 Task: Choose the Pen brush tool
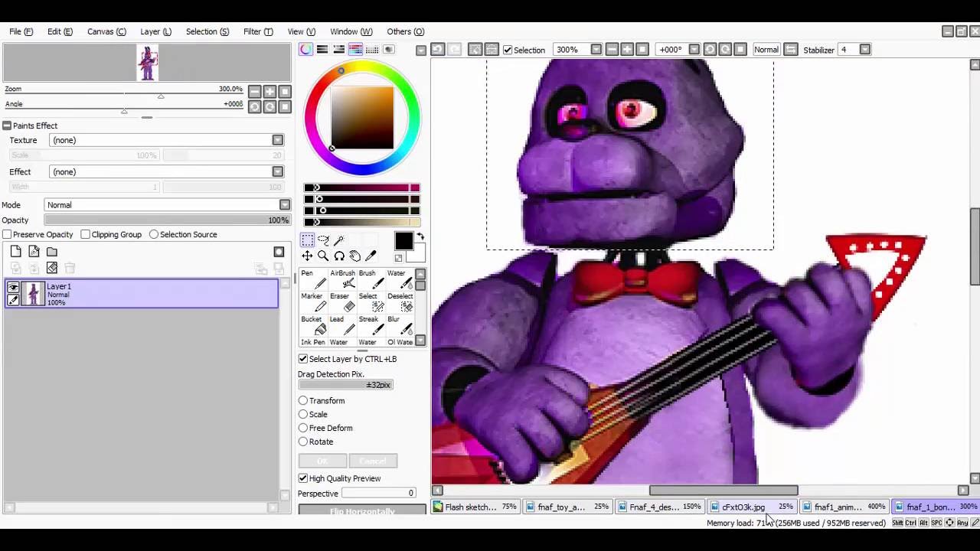[313, 279]
